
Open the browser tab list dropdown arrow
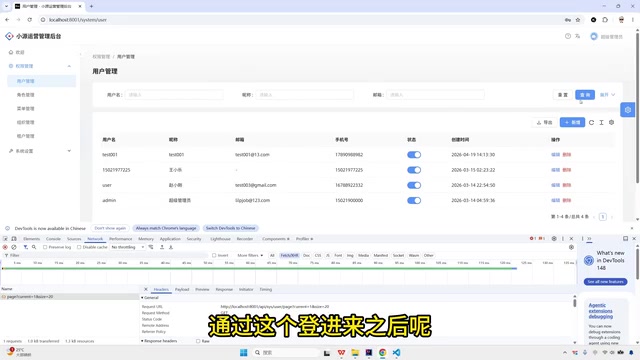tap(6, 6)
